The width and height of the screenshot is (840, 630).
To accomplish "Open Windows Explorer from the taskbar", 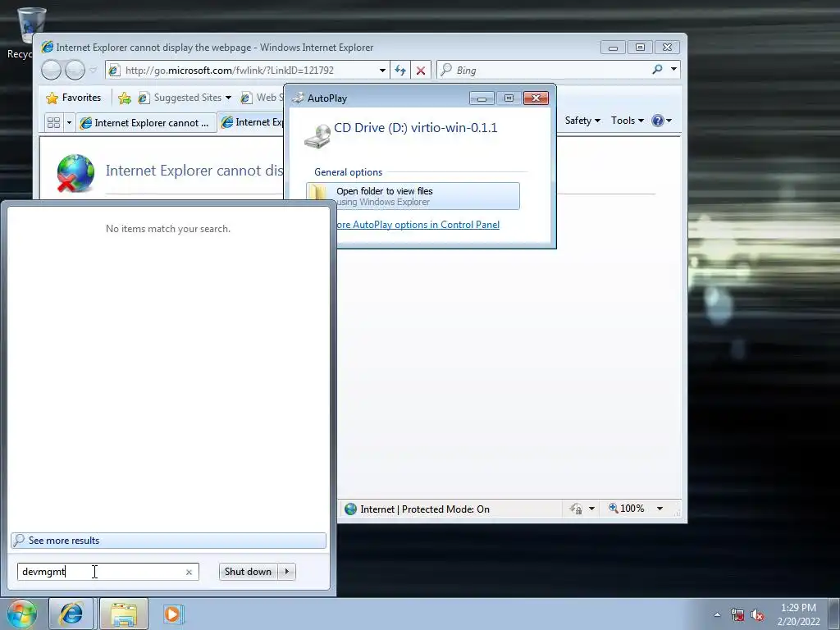I will [x=124, y=614].
